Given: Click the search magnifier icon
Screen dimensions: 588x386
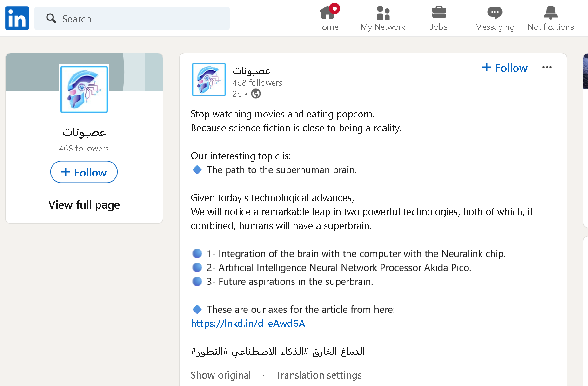Looking at the screenshot, I should tap(51, 18).
